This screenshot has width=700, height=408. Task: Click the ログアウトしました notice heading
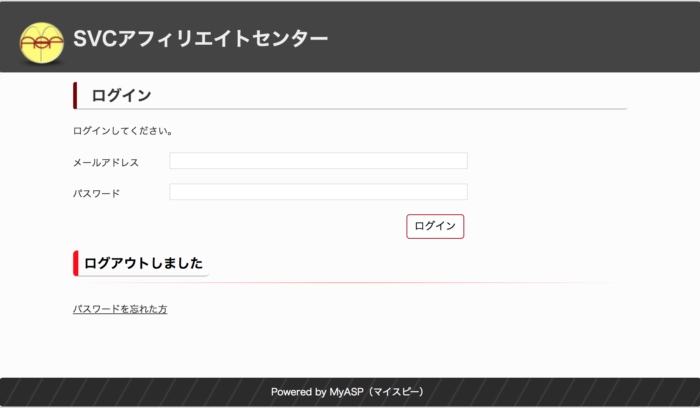[x=144, y=264]
